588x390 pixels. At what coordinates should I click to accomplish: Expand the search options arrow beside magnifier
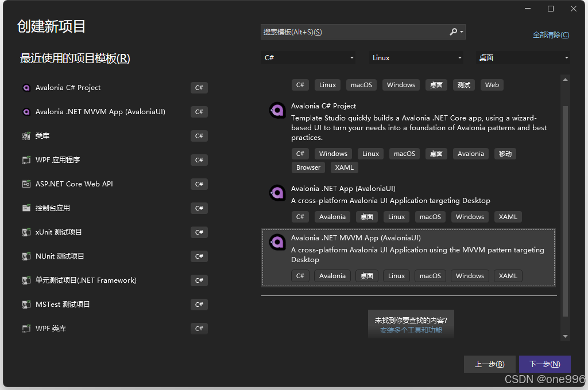pos(462,32)
